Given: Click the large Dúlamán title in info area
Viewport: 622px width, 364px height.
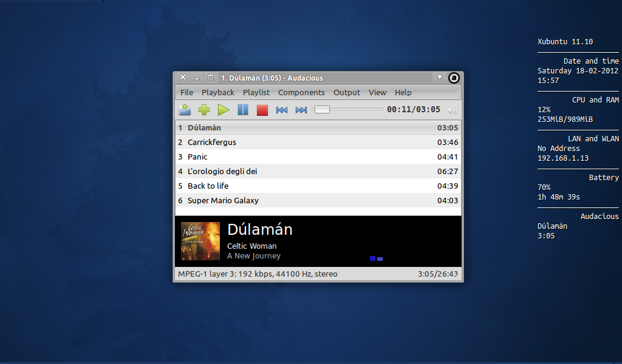Looking at the screenshot, I should tap(260, 229).
